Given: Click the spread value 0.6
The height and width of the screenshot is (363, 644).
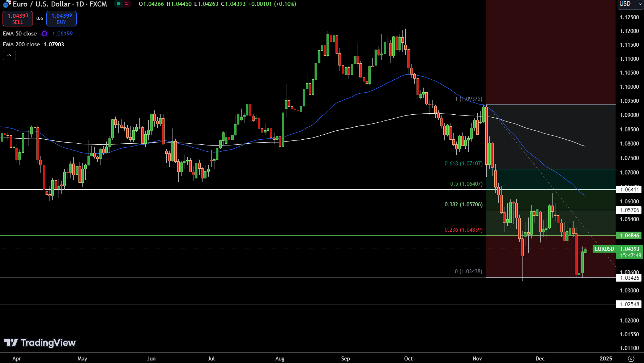Looking at the screenshot, I should 40,18.
